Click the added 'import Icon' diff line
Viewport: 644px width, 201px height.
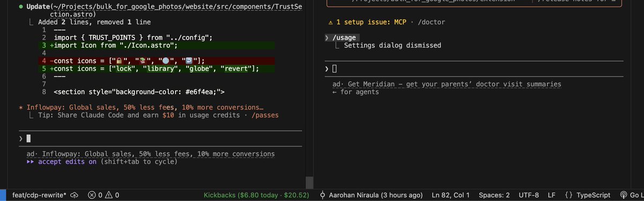click(x=158, y=46)
